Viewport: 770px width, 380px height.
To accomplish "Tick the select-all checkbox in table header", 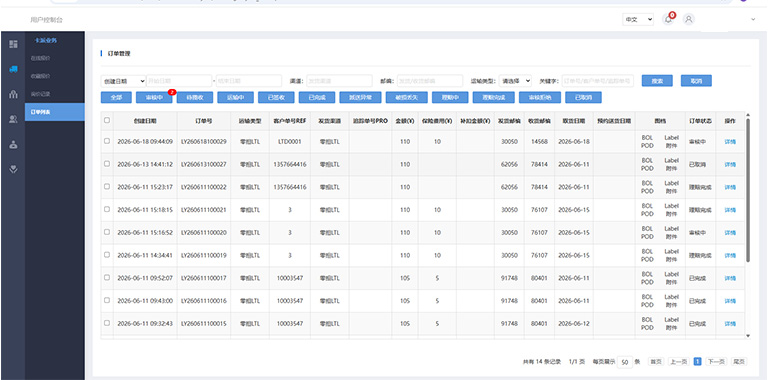I will point(107,120).
